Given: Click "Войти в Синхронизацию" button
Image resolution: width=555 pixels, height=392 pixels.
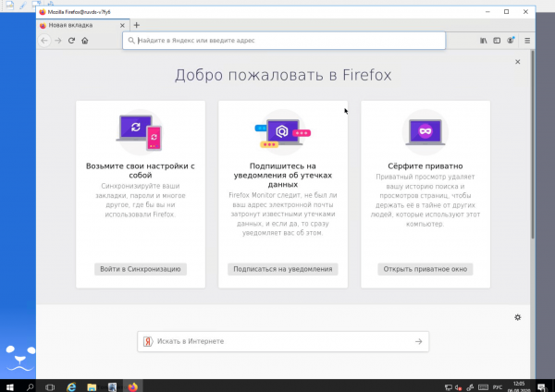Looking at the screenshot, I should pos(141,269).
